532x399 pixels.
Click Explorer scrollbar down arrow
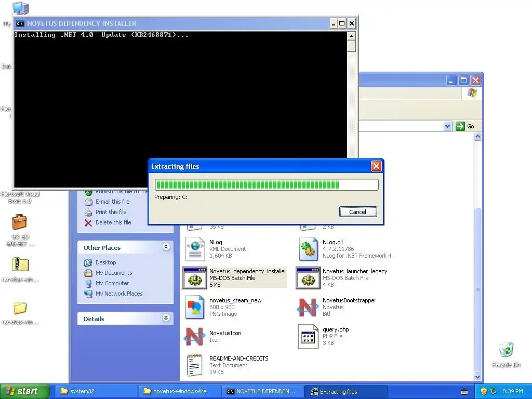coord(478,377)
